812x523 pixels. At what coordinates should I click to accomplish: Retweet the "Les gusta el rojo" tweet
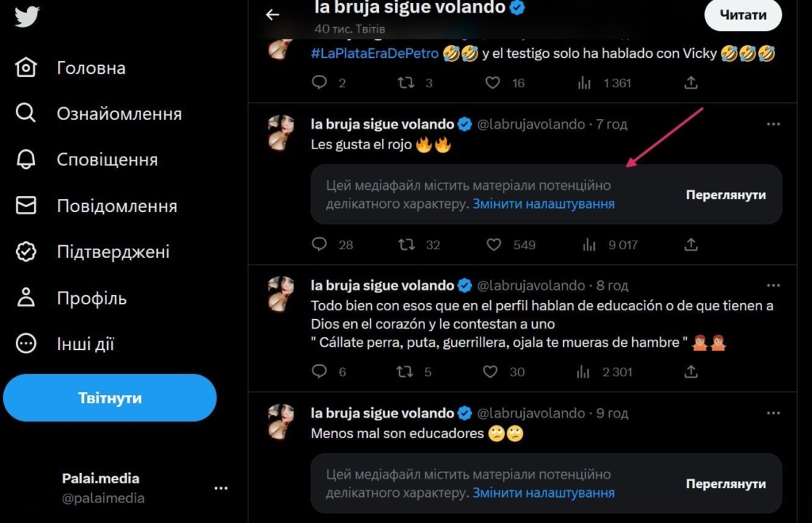pyautogui.click(x=406, y=244)
